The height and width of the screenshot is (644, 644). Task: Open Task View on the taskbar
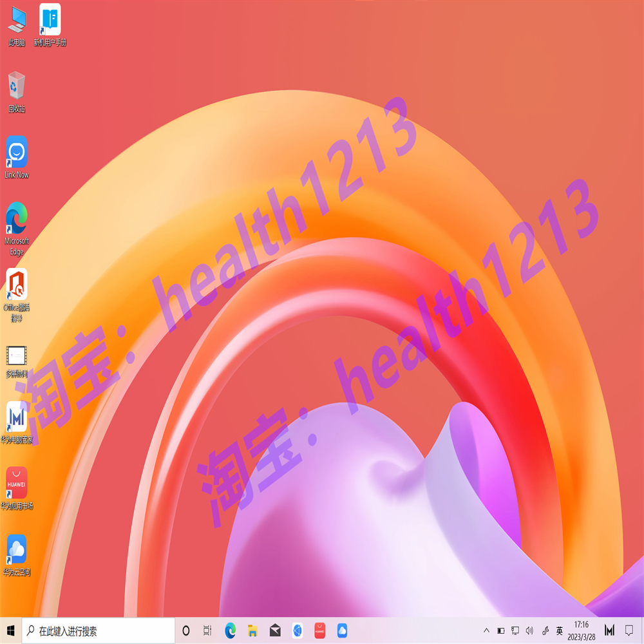point(206,632)
